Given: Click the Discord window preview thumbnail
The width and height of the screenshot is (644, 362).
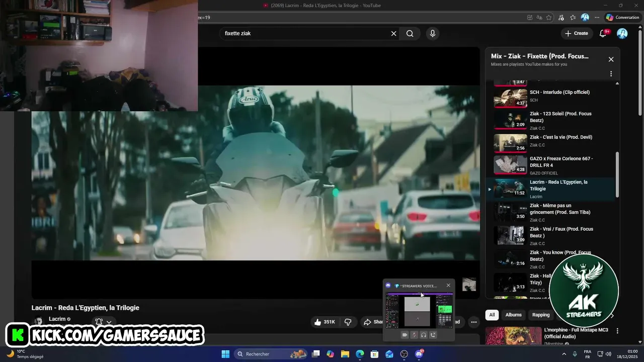Looking at the screenshot, I should click(x=419, y=310).
